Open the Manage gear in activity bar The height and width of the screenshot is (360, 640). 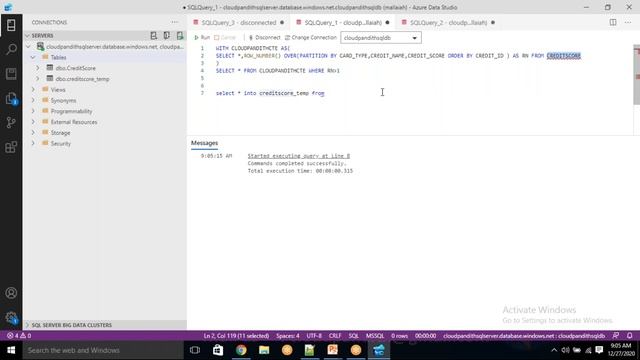(11, 318)
